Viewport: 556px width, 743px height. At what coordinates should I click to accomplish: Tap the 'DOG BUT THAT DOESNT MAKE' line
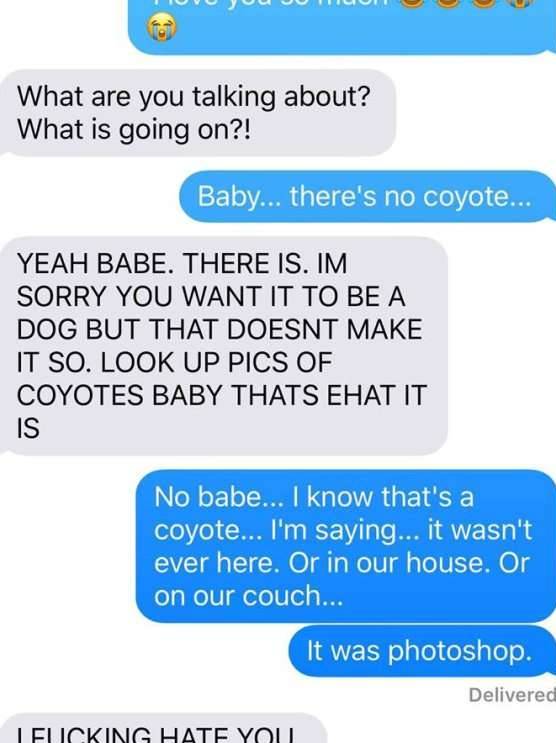coord(219,329)
